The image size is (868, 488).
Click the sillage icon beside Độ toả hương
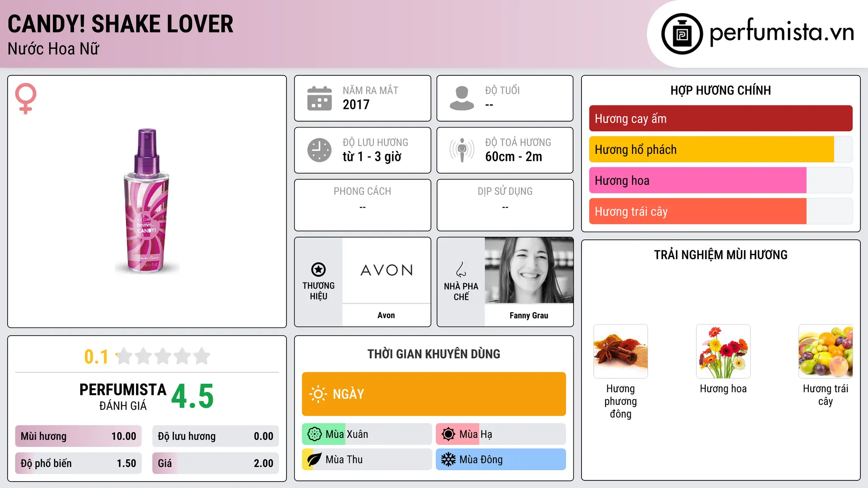[x=462, y=150]
